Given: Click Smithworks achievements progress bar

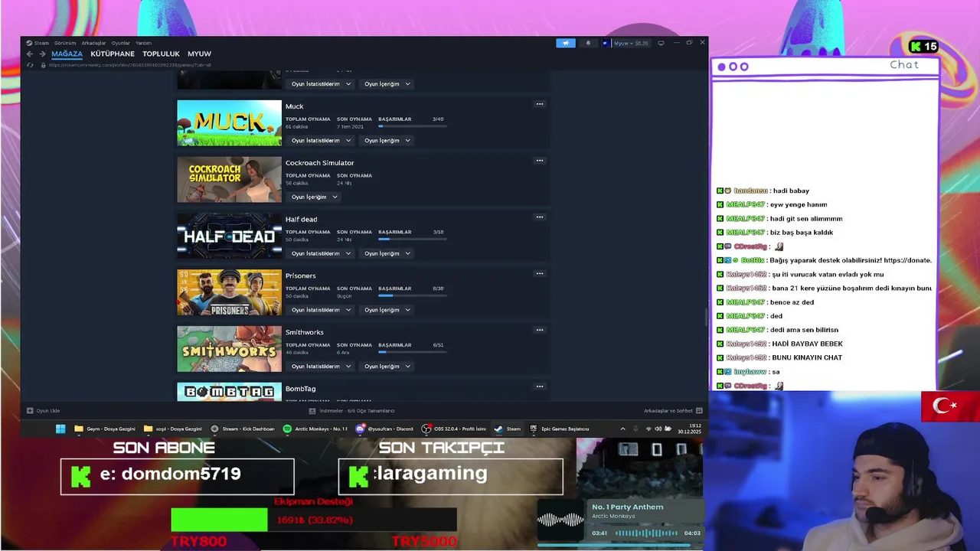Looking at the screenshot, I should (413, 352).
